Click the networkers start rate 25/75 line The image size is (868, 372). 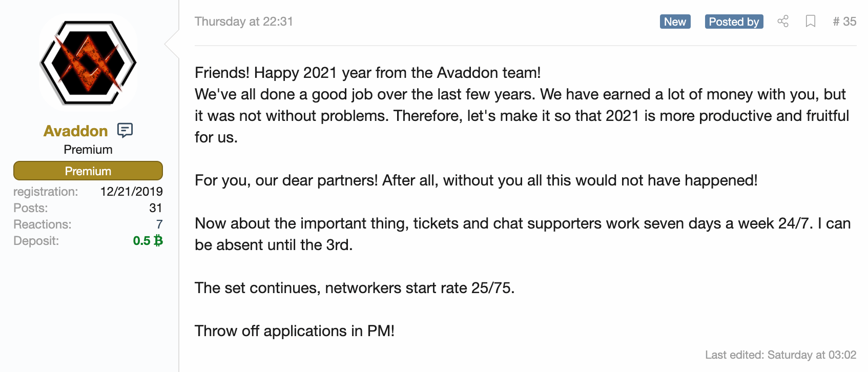pyautogui.click(x=355, y=287)
